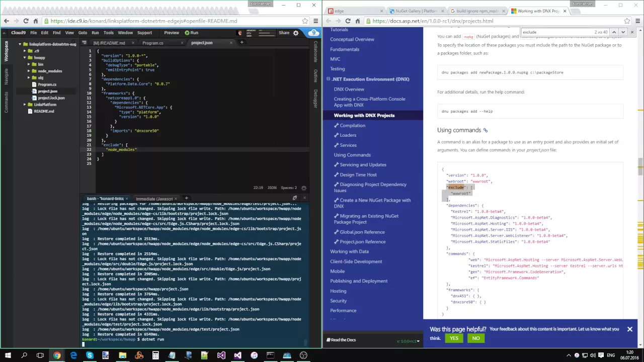Switch to Immediate (Javascript) terminal tab
Viewport: 644px width, 362px height.
click(x=154, y=199)
